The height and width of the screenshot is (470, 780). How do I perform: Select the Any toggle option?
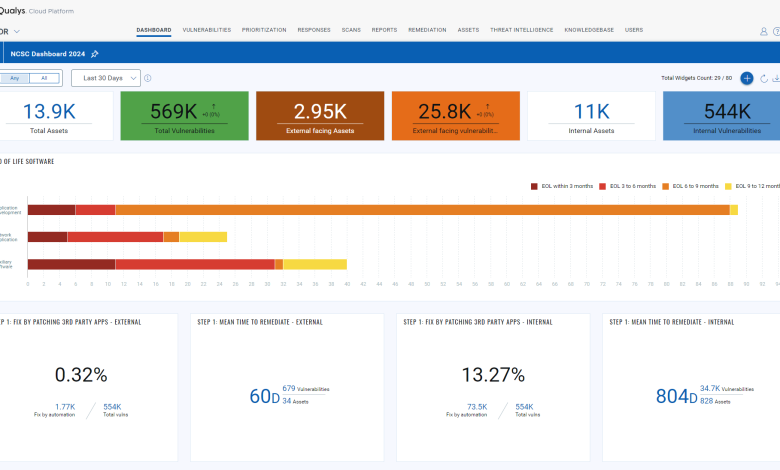pyautogui.click(x=14, y=78)
